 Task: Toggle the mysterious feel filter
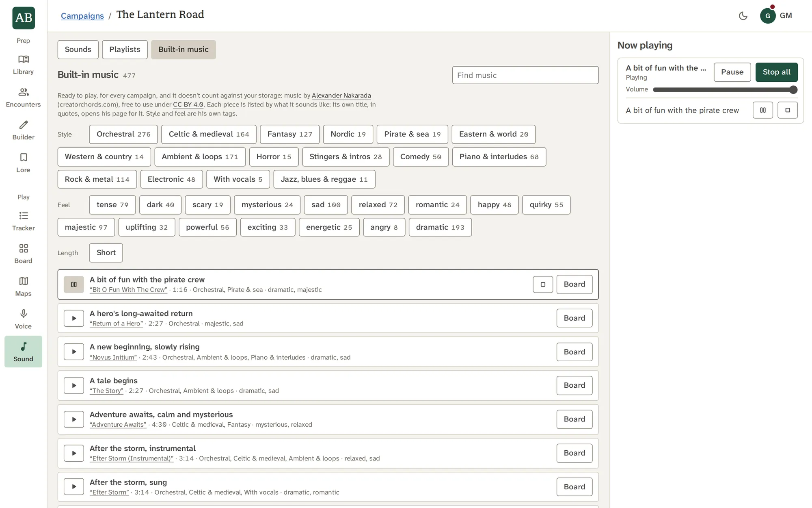click(267, 205)
